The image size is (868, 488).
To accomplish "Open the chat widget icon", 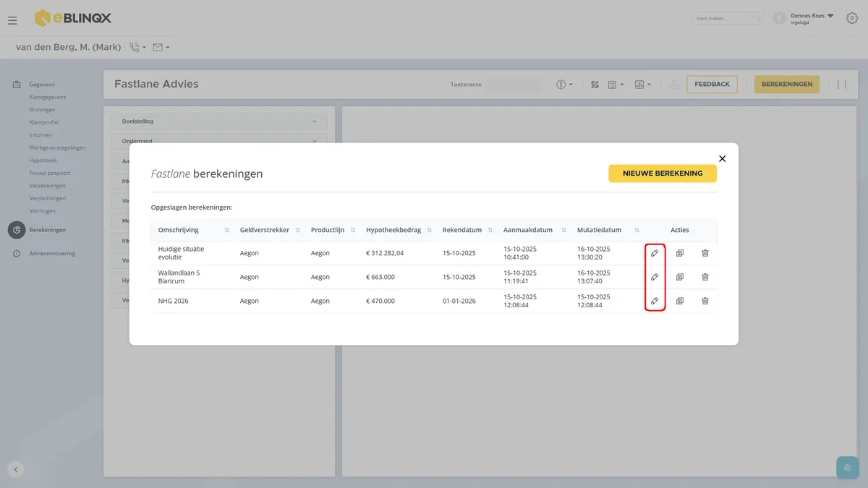I will pos(847,468).
